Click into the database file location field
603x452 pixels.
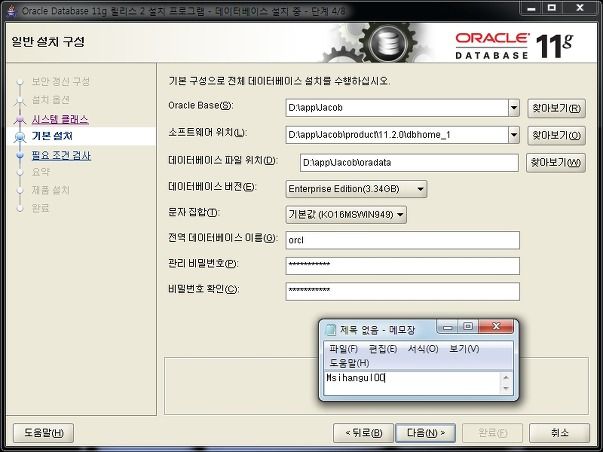pyautogui.click(x=409, y=163)
